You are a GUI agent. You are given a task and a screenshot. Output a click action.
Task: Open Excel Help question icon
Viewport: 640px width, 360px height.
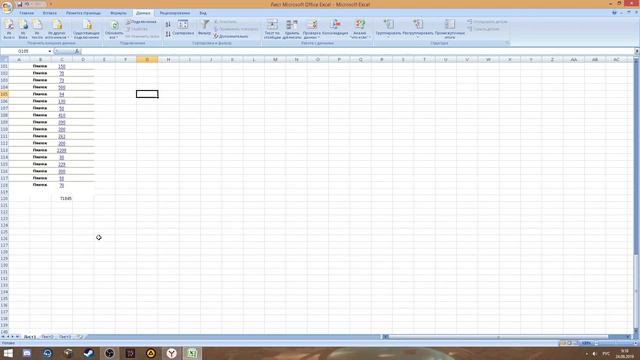click(x=614, y=13)
